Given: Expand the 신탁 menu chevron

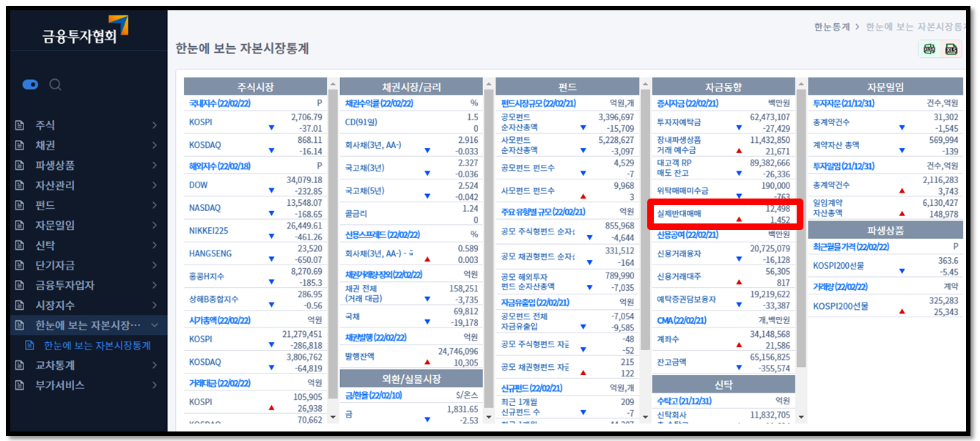Looking at the screenshot, I should (154, 245).
